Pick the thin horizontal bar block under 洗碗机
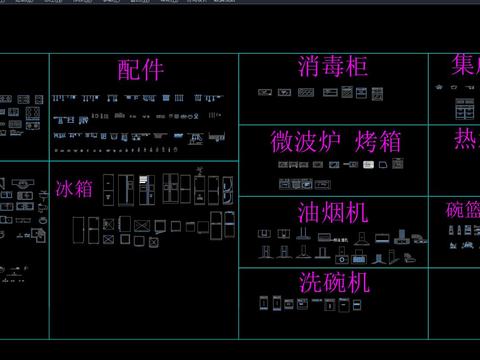480x360 pixels. (x=317, y=300)
